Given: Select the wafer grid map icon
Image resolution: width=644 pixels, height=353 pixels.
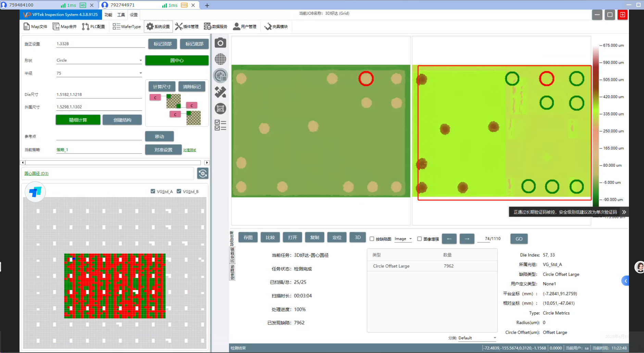Looking at the screenshot, I should [220, 59].
